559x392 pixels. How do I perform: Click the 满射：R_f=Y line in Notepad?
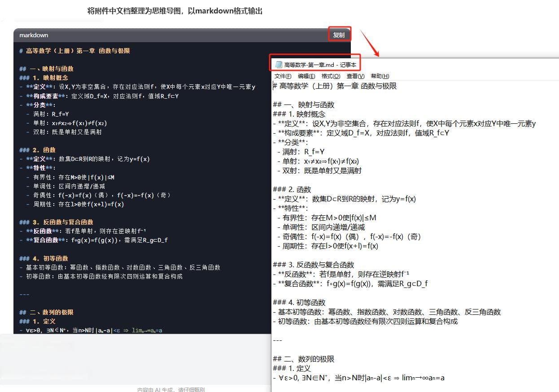[301, 152]
